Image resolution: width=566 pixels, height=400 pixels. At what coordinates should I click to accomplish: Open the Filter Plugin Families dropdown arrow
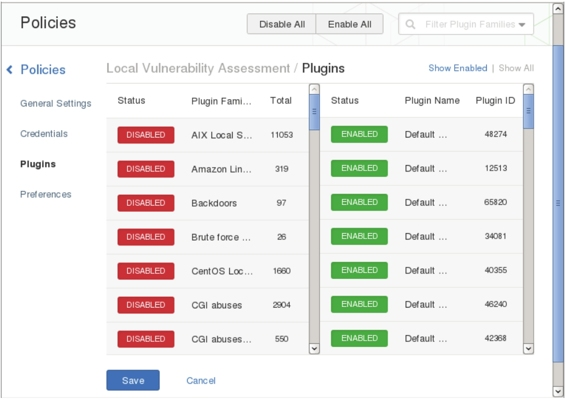(522, 25)
